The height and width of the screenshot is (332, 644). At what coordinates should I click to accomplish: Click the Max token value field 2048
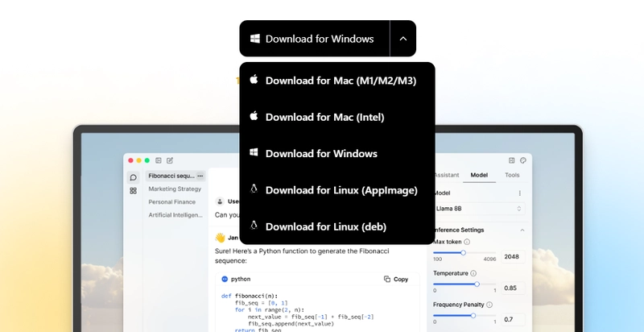click(x=513, y=257)
